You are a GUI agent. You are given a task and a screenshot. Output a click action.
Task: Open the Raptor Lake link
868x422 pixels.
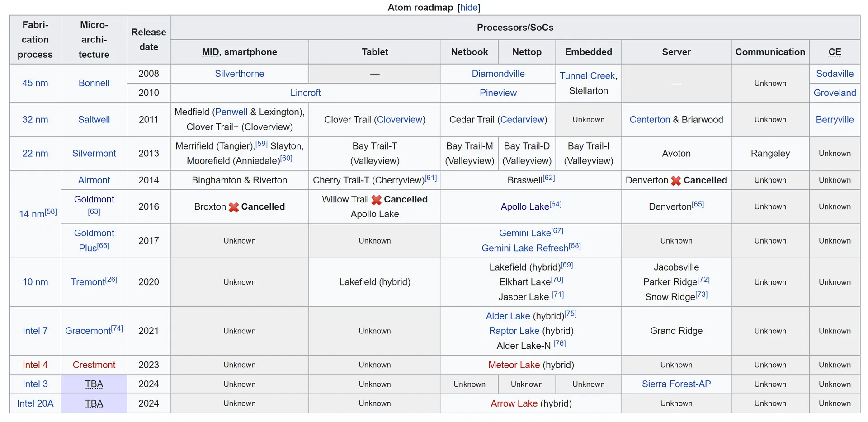coord(514,331)
